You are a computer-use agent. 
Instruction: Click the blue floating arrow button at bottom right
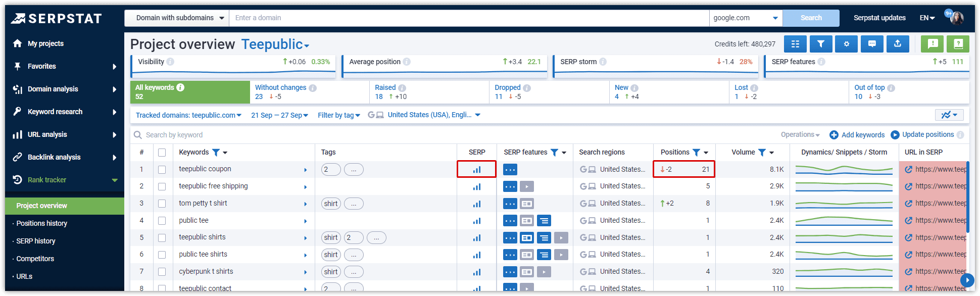967,280
